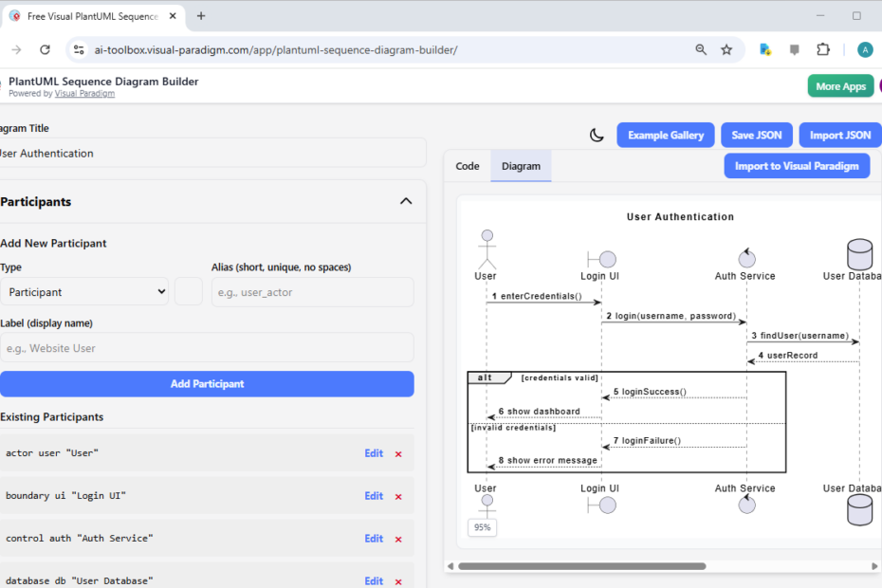The width and height of the screenshot is (882, 588).
Task: Pick a color from the participant color swatch
Action: click(189, 292)
